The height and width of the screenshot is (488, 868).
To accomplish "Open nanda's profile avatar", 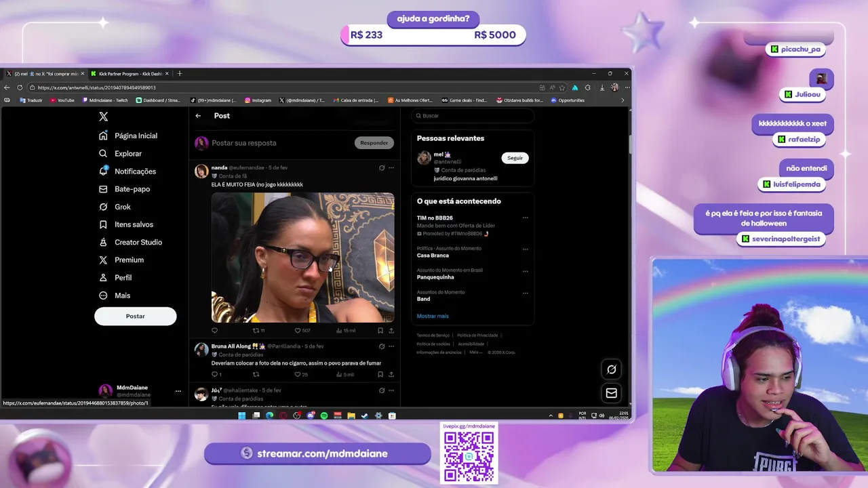I will 201,171.
